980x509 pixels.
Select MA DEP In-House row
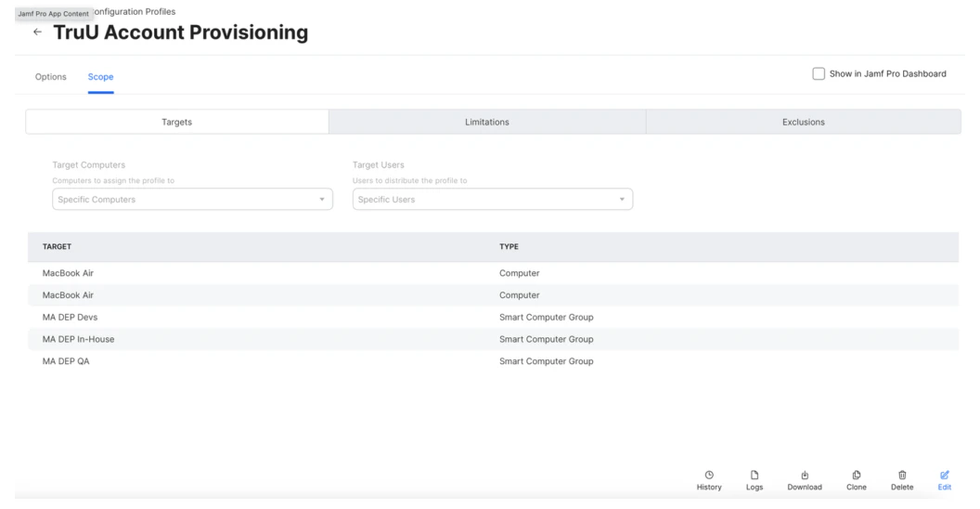[493, 339]
